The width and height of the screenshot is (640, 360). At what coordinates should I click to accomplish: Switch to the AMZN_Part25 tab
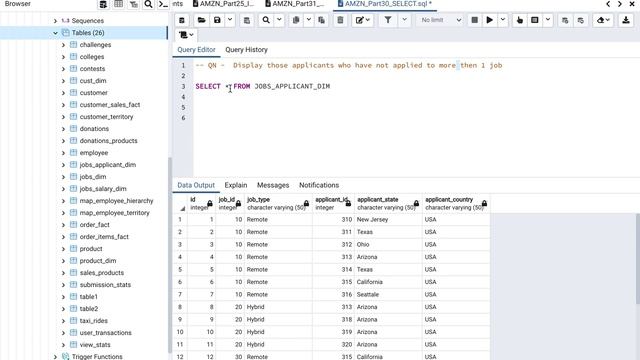tap(224, 4)
